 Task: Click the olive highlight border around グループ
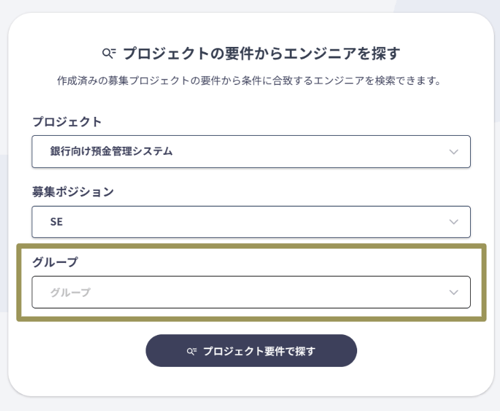point(251,246)
